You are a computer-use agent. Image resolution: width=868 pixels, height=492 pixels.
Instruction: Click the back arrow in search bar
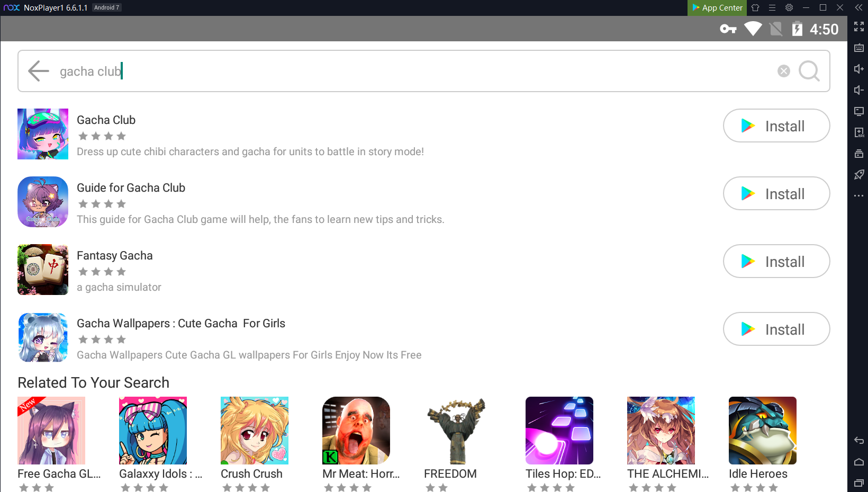coord(38,71)
